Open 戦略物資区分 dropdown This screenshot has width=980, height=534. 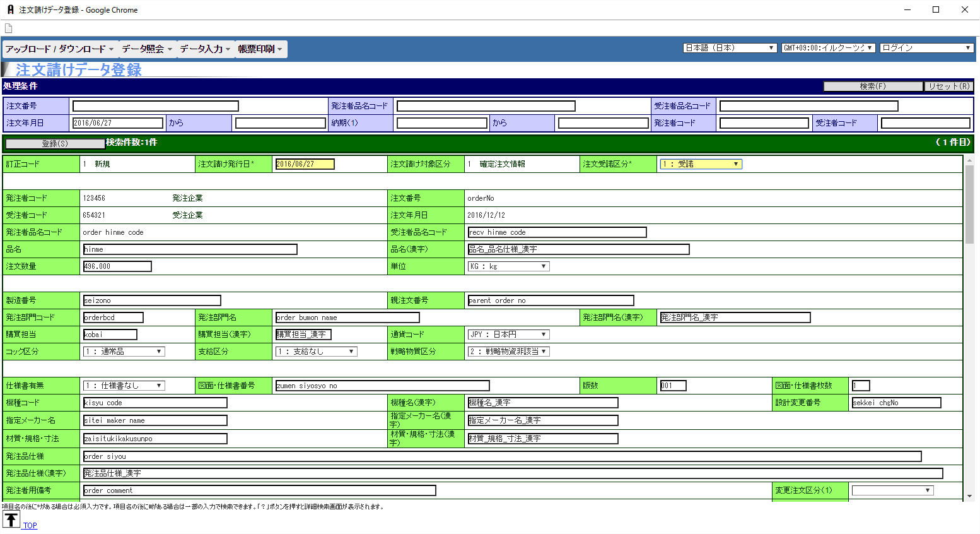pos(508,352)
